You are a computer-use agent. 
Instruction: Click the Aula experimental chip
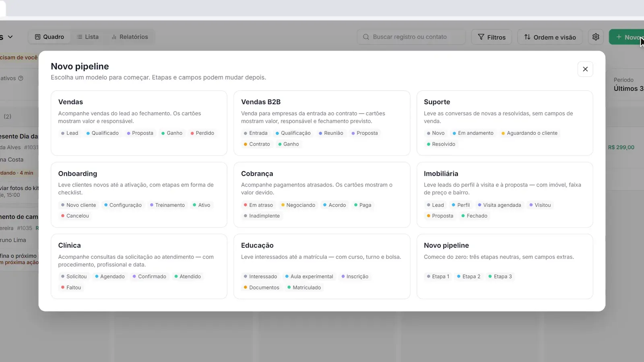pyautogui.click(x=309, y=277)
